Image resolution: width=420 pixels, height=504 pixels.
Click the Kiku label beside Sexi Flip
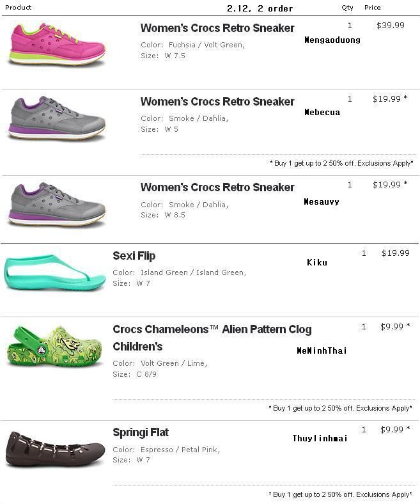(317, 262)
